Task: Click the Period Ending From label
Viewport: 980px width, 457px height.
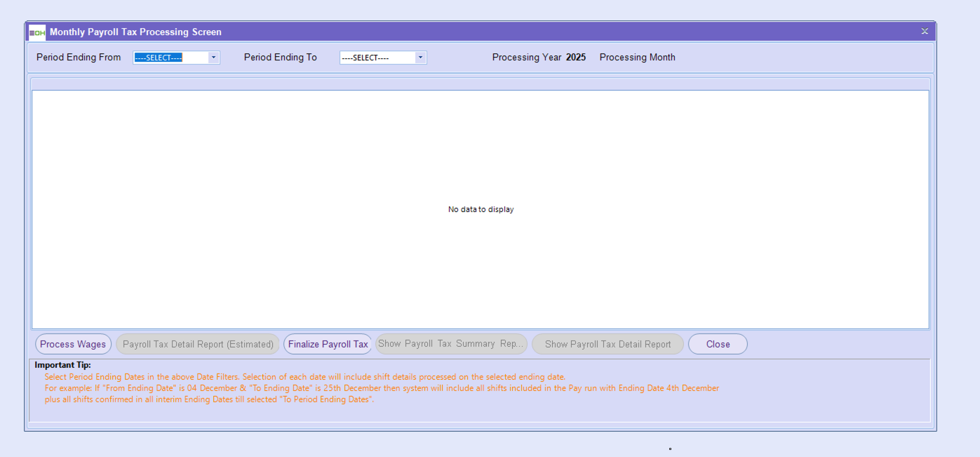Action: [79, 58]
